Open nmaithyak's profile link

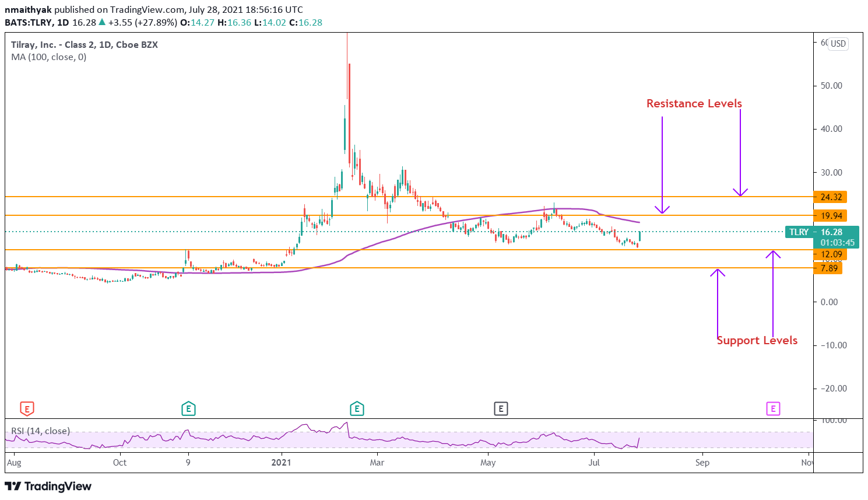27,9
